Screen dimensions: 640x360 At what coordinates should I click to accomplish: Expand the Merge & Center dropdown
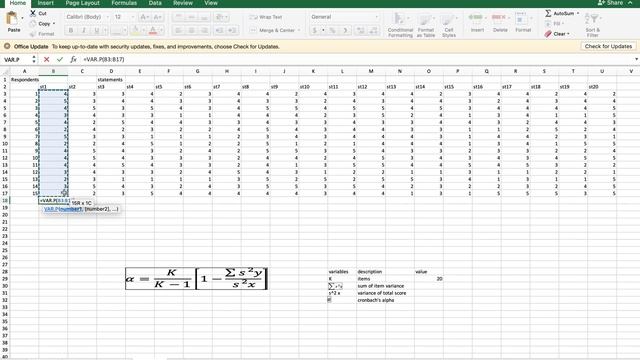(x=299, y=31)
